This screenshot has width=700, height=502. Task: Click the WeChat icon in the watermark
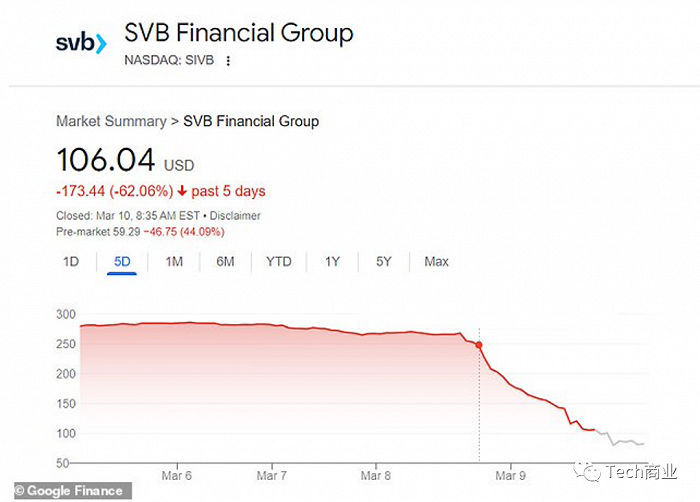click(591, 470)
